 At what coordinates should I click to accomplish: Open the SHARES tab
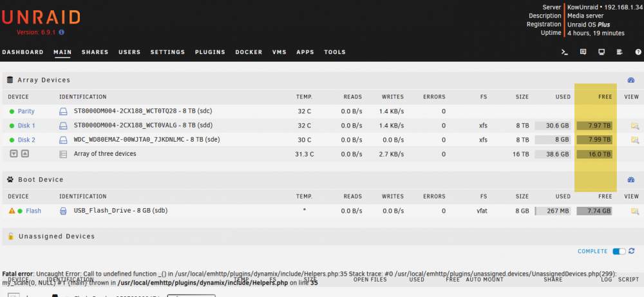95,52
